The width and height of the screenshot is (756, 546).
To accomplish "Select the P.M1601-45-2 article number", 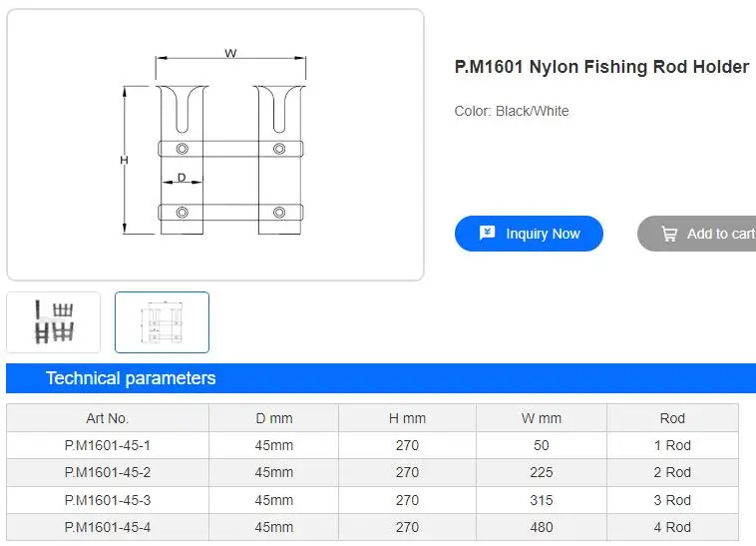I will pyautogui.click(x=108, y=472).
